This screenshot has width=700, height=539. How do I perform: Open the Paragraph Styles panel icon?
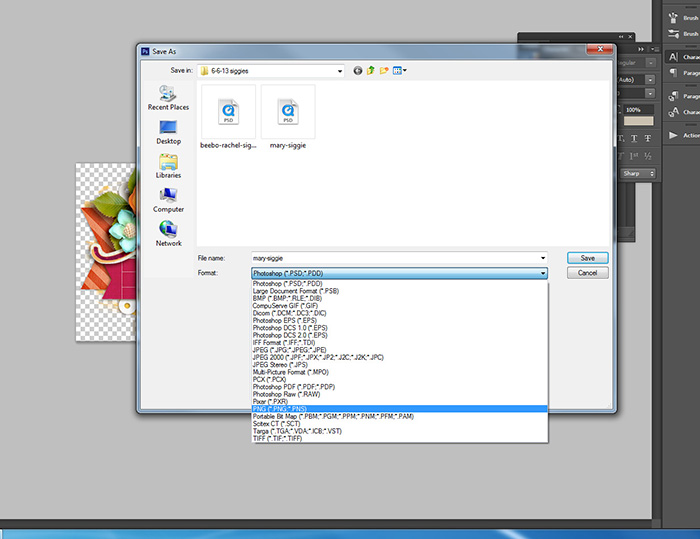tap(674, 96)
